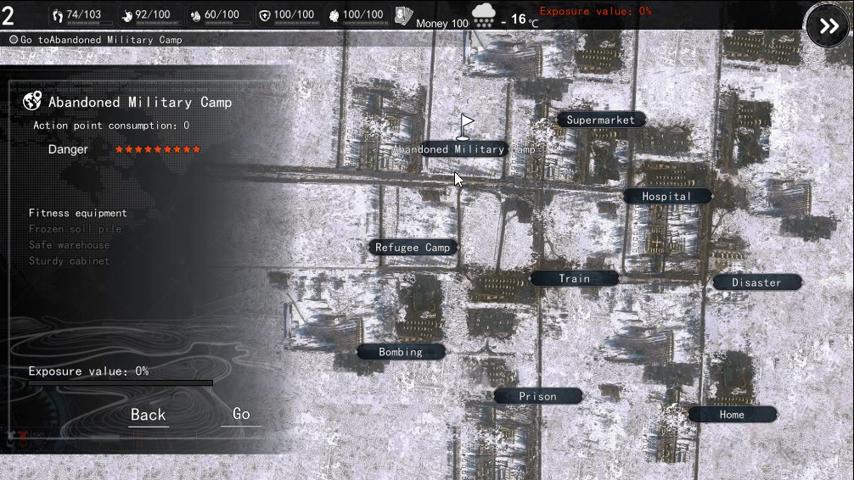Click the globe location pin icon
Viewport: 854px width, 480px height.
tap(32, 101)
